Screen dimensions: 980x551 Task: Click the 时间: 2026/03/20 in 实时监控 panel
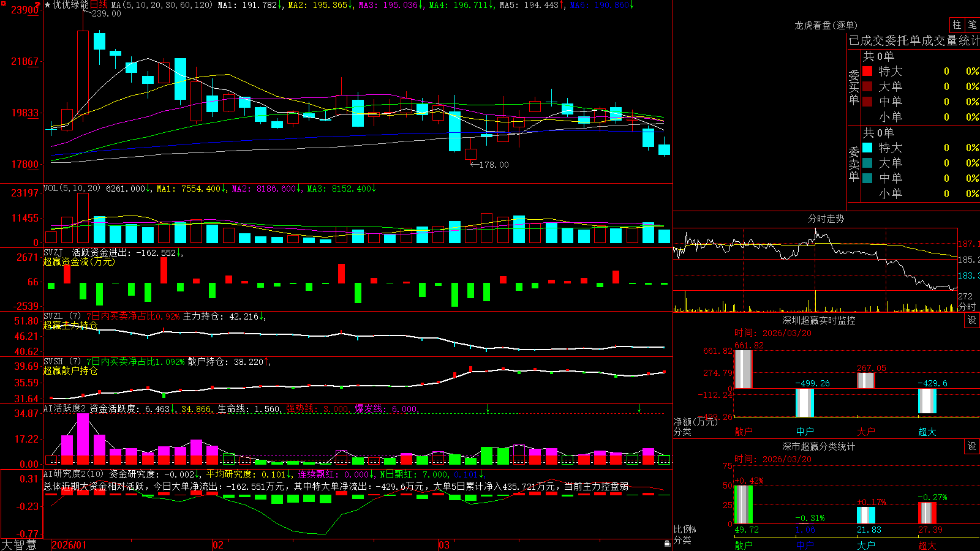(x=773, y=333)
